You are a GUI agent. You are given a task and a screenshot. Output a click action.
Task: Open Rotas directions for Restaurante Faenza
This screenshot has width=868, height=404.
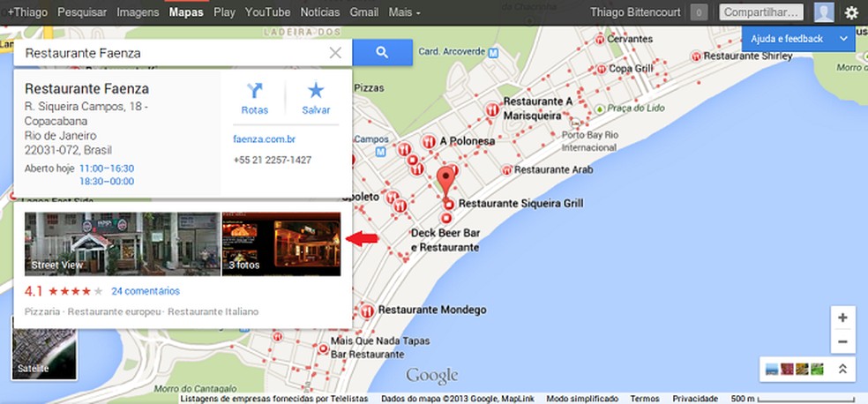pos(255,99)
